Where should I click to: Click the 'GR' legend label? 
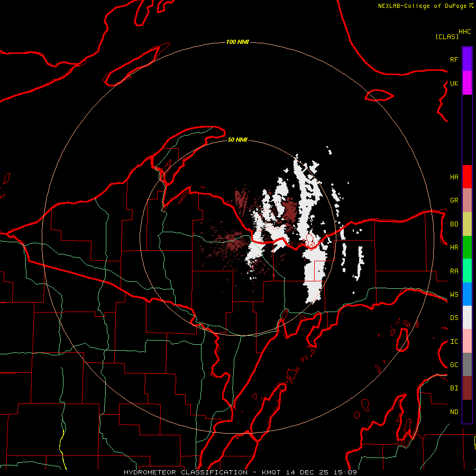[x=454, y=200]
